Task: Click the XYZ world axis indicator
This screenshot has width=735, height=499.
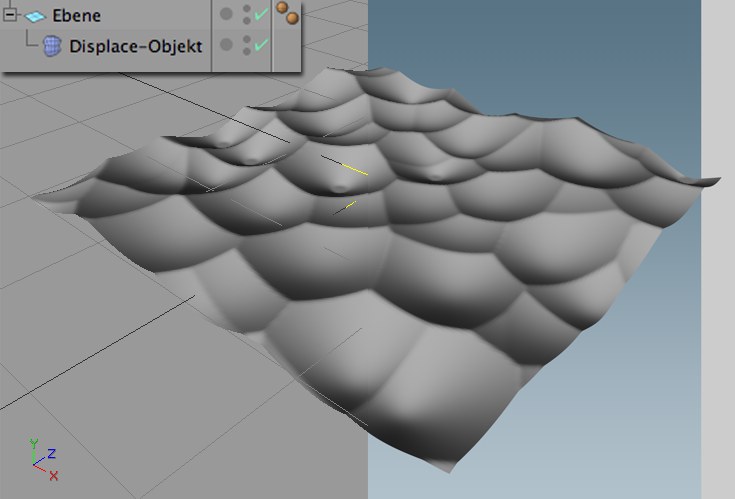Action: click(x=43, y=460)
